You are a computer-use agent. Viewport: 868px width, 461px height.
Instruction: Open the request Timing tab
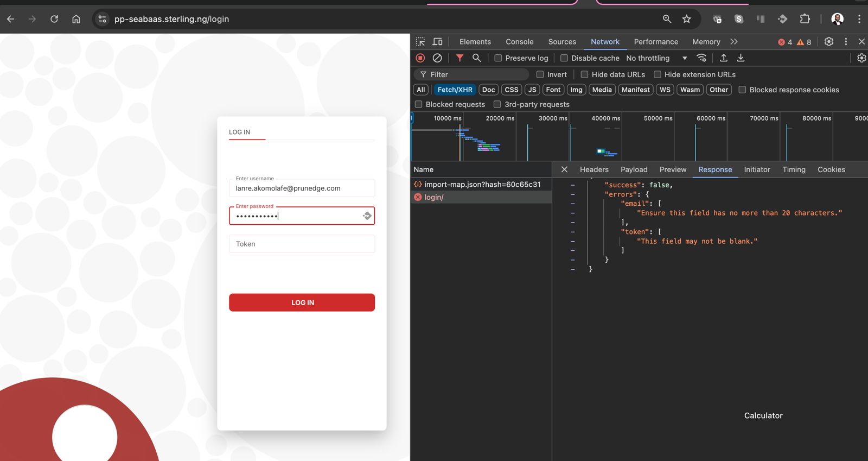(794, 169)
